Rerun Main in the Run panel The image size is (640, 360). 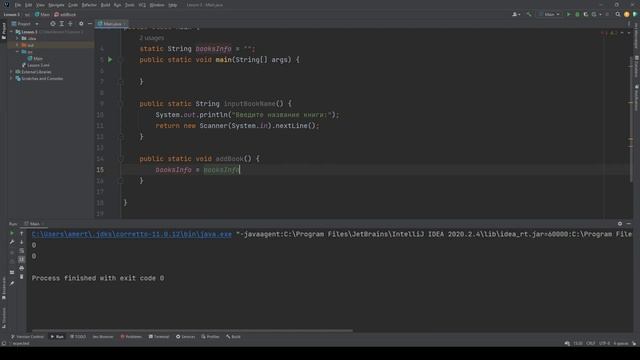[12, 233]
